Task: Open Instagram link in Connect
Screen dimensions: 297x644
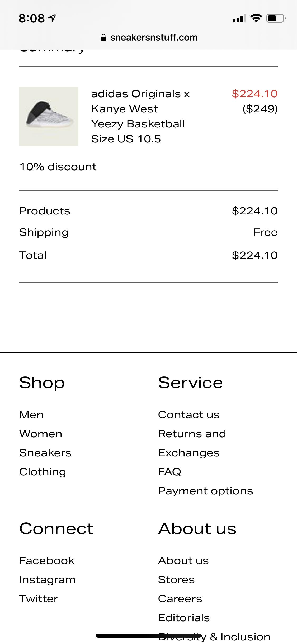Action: 47,580
